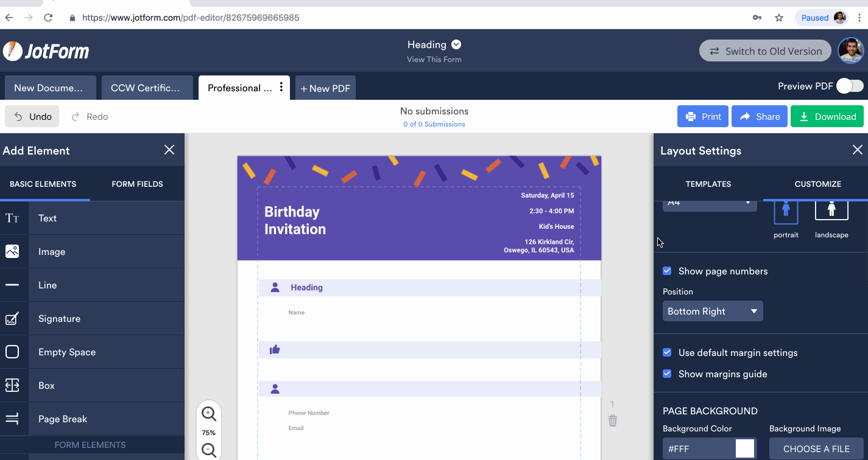The image size is (868, 460).
Task: Open the A4 page size dropdown
Action: (709, 201)
